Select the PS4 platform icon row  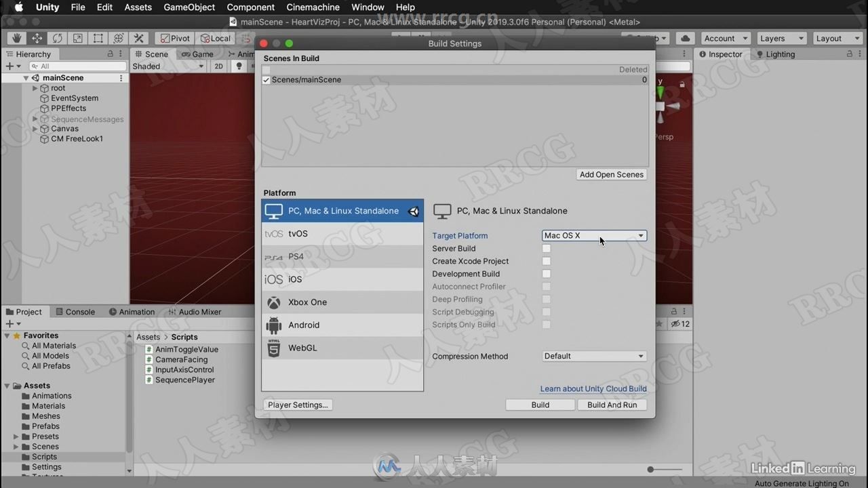coord(342,256)
